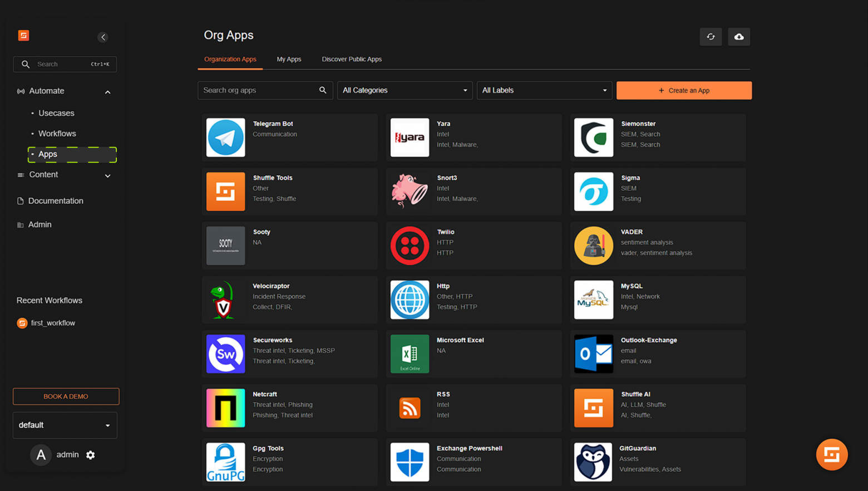Go to Workflows in the sidebar
This screenshot has width=868, height=491.
[57, 134]
